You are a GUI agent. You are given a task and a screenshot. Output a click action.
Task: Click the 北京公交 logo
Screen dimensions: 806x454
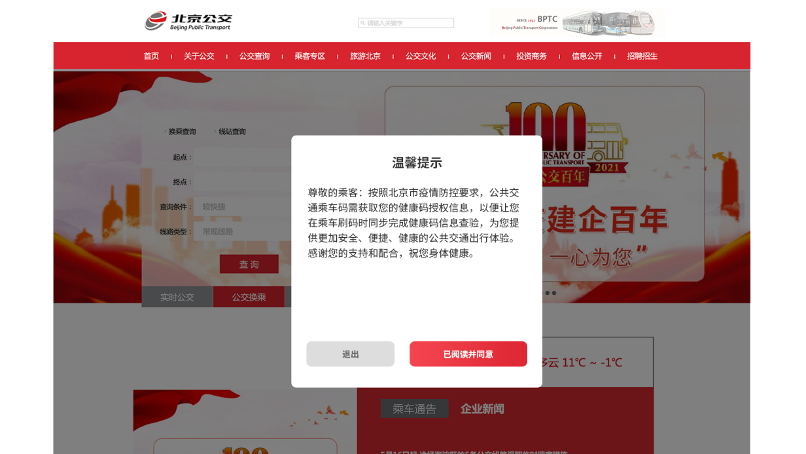pos(187,21)
